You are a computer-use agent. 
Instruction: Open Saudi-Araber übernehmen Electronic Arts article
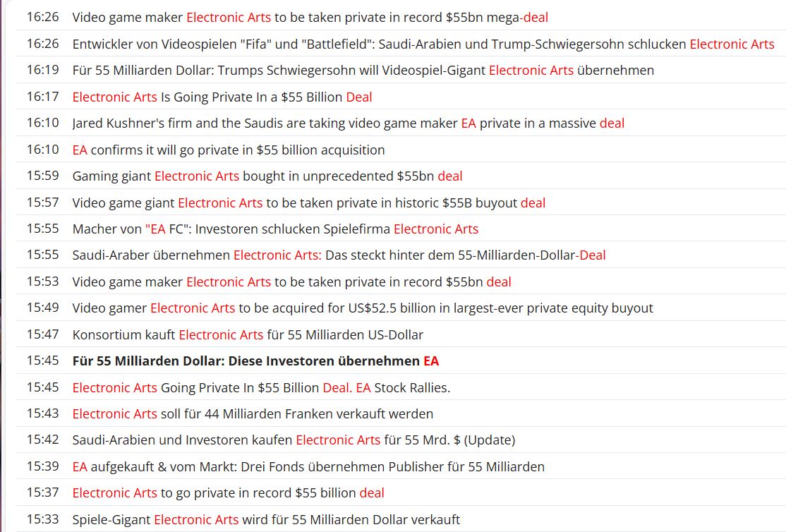coord(339,255)
